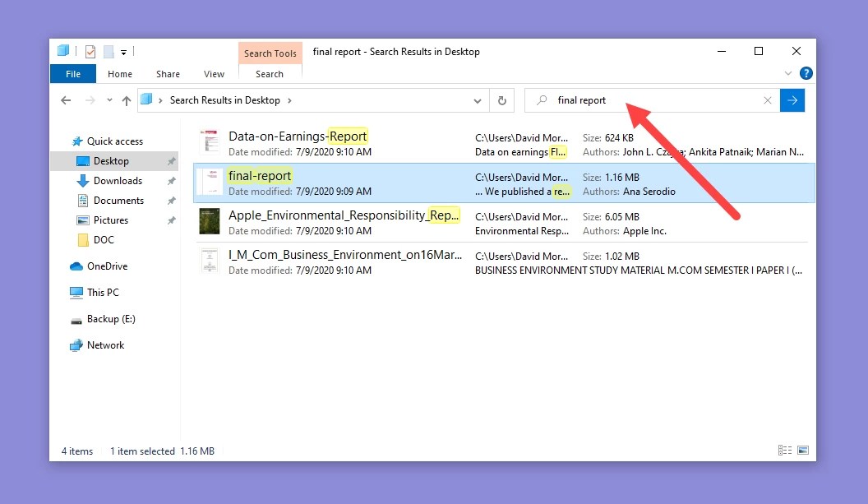Unpin Downloads from Quick access
Image resolution: width=868 pixels, height=504 pixels.
click(172, 180)
